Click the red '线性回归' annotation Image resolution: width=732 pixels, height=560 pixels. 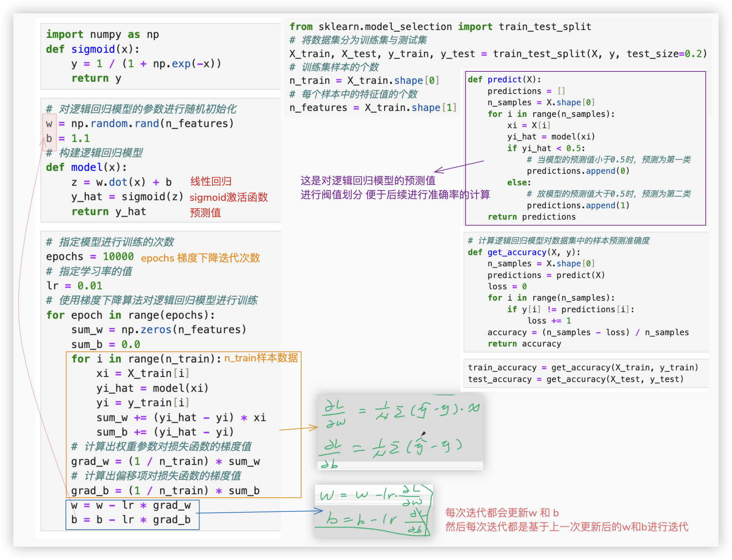pyautogui.click(x=211, y=181)
